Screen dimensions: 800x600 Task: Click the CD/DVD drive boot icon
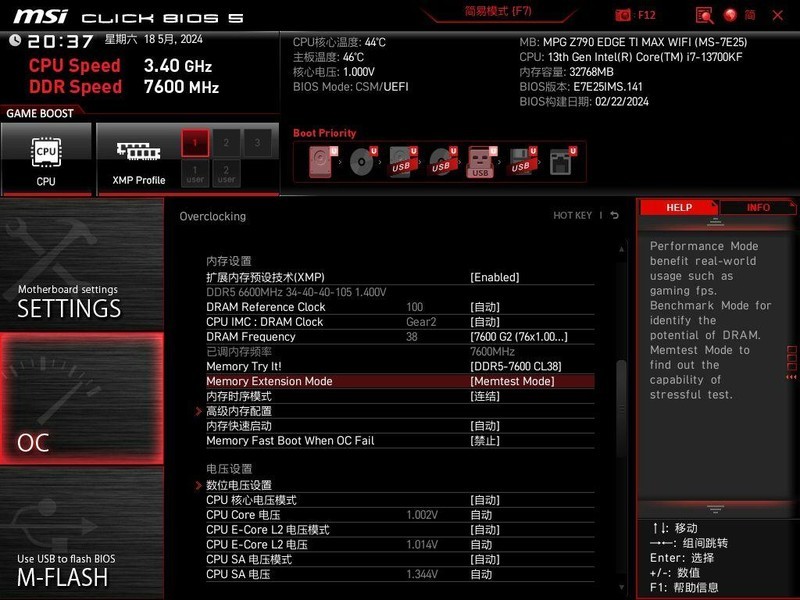[x=362, y=160]
